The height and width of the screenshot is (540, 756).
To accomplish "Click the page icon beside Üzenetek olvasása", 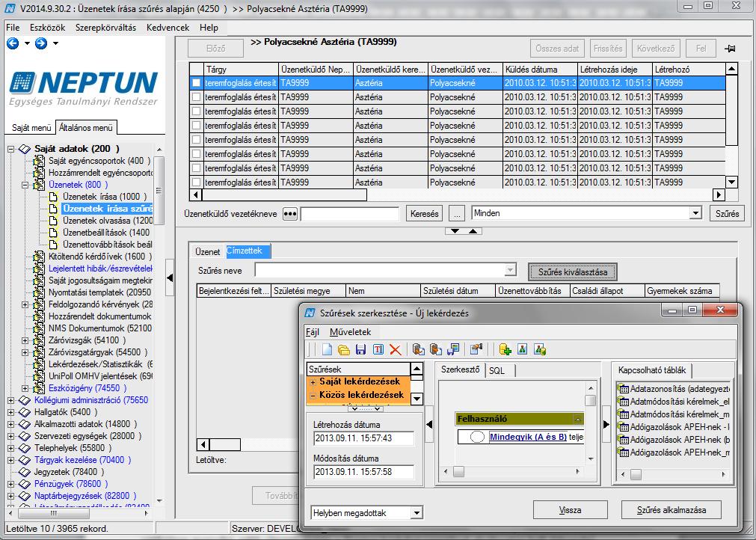I will coord(54,221).
